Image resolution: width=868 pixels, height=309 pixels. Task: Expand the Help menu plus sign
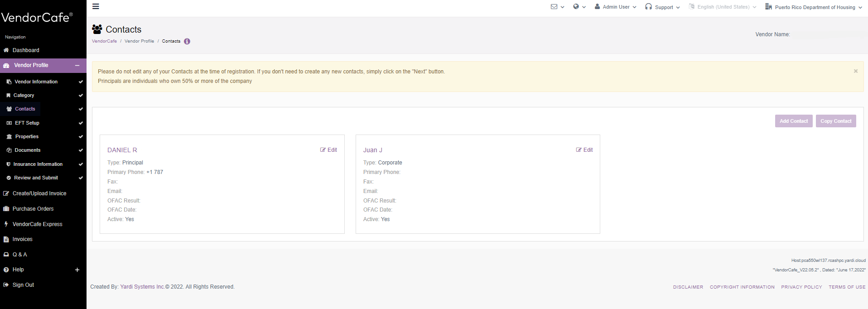point(77,270)
